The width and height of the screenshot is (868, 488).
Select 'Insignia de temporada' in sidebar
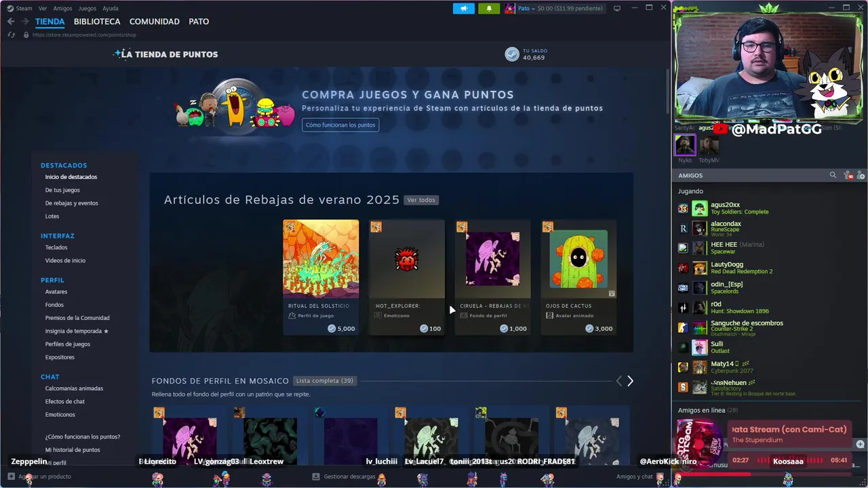pyautogui.click(x=77, y=331)
